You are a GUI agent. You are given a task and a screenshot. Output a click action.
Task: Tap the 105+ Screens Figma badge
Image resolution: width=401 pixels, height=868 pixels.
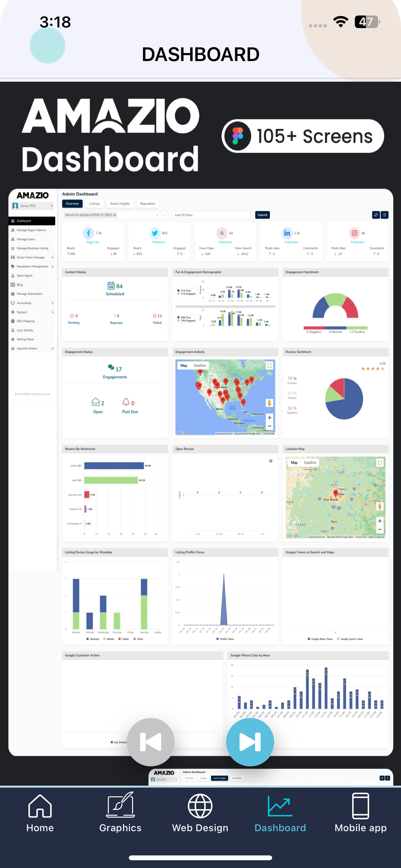click(303, 136)
